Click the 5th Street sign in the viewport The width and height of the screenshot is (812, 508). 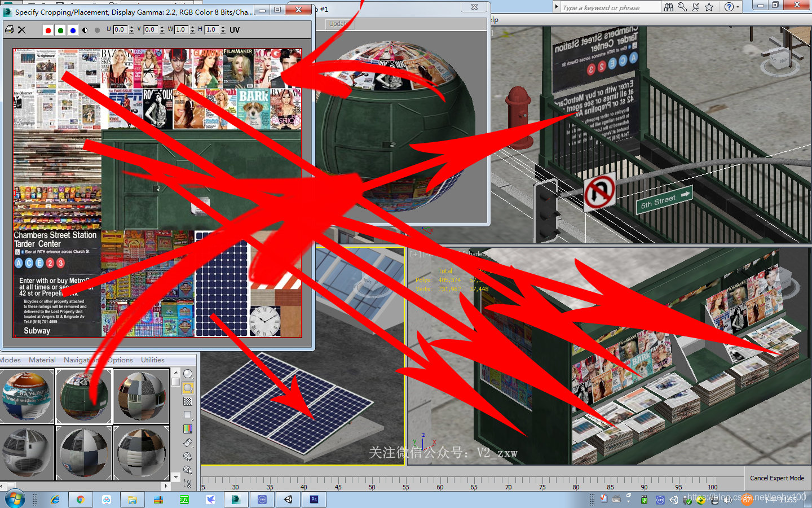[664, 200]
